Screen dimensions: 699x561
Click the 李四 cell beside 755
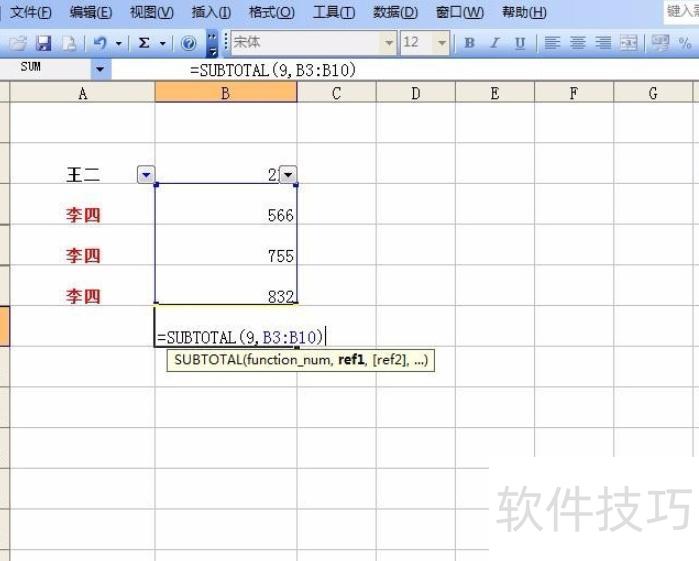(82, 245)
